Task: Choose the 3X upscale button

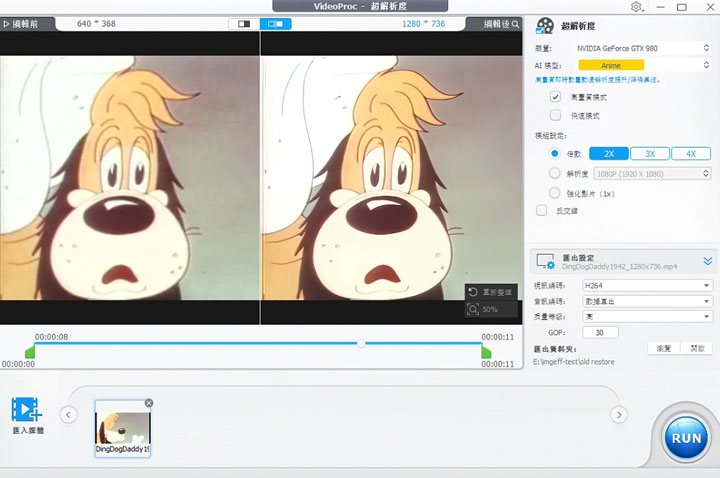Action: pos(650,154)
